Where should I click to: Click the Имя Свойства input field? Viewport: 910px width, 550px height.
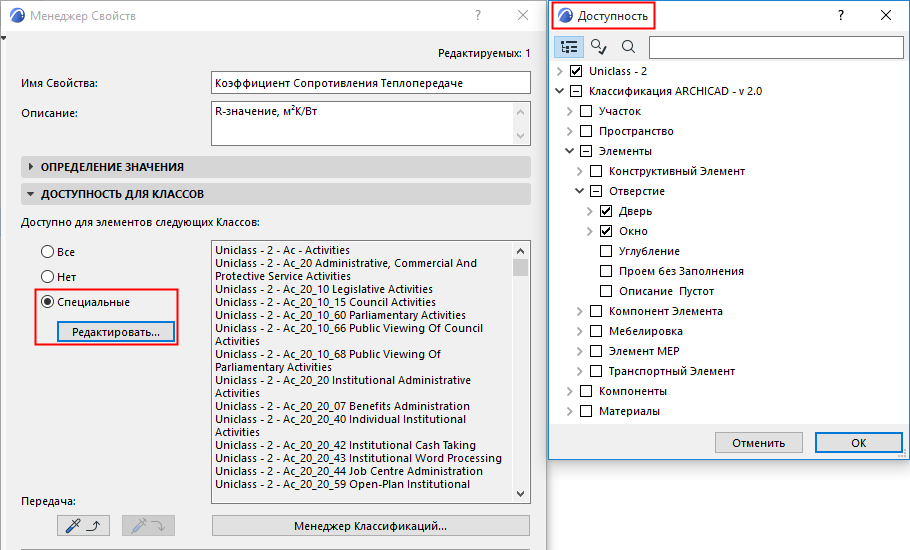[371, 83]
